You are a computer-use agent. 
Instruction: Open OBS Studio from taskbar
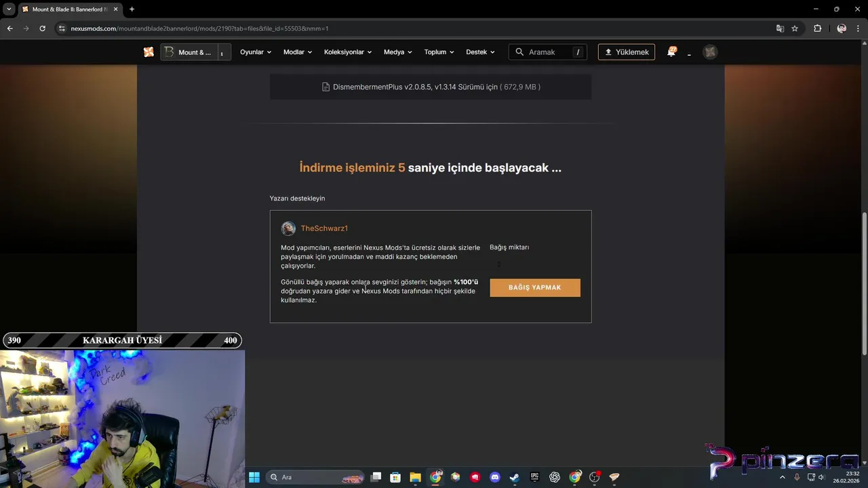(595, 477)
